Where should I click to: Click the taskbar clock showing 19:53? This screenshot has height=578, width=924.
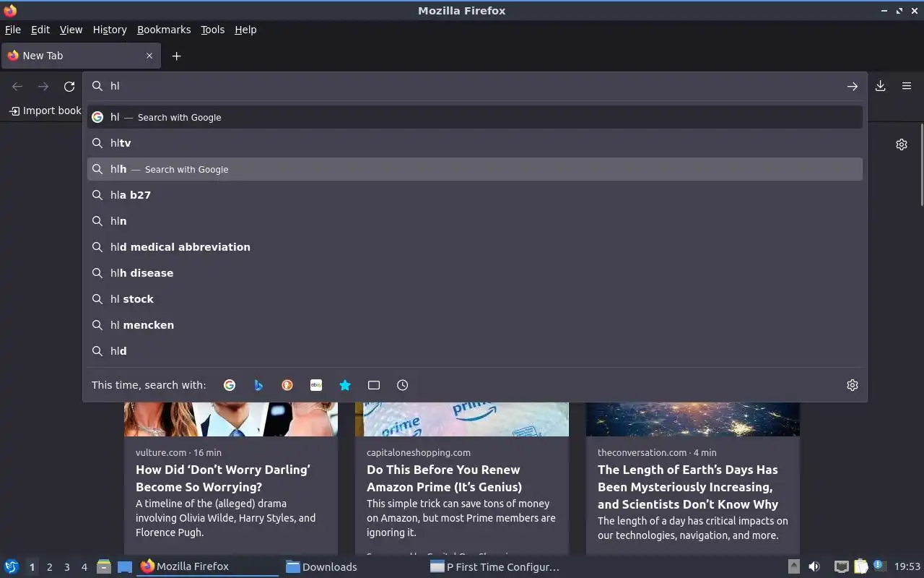click(907, 566)
